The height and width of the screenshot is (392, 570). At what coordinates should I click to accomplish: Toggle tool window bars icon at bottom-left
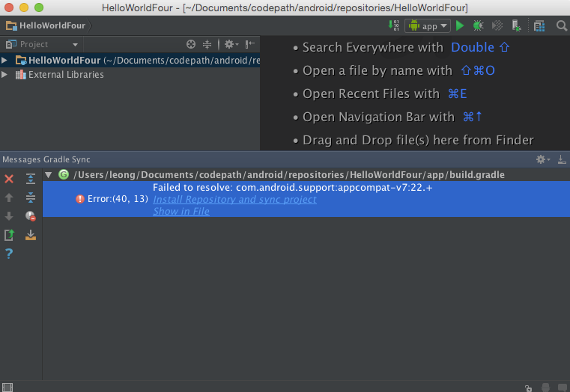pyautogui.click(x=7, y=387)
